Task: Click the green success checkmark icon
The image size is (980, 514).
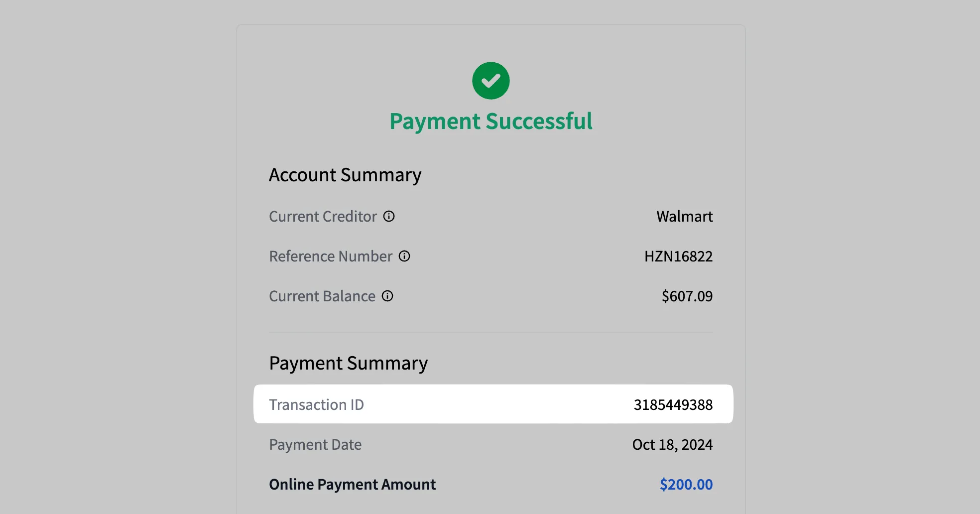Action: pos(490,81)
